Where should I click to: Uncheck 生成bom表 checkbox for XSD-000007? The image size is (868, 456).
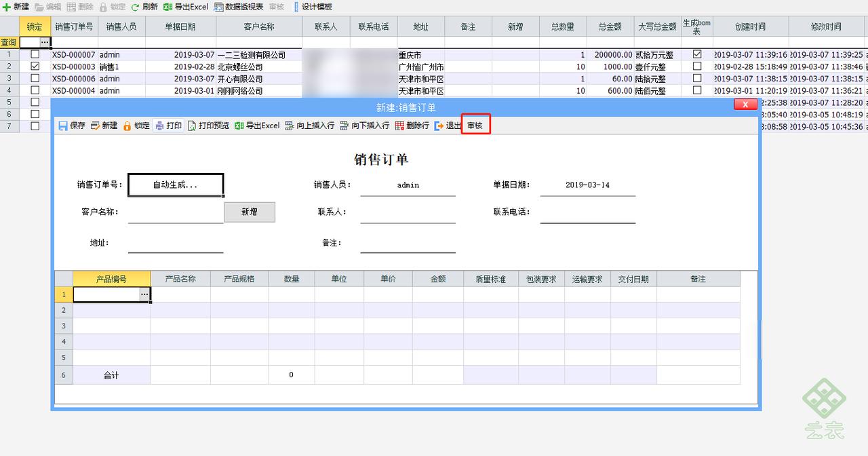(697, 54)
